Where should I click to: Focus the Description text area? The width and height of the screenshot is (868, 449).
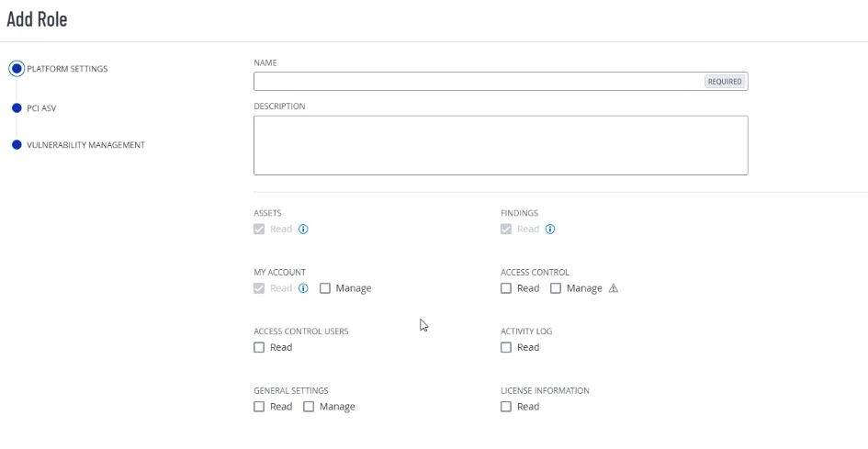point(501,145)
